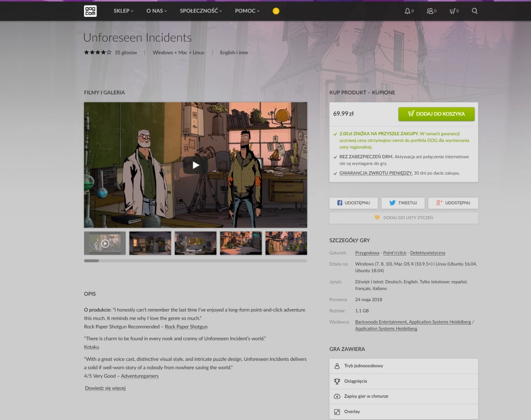
Task: Open the search magnifier icon
Action: [475, 11]
